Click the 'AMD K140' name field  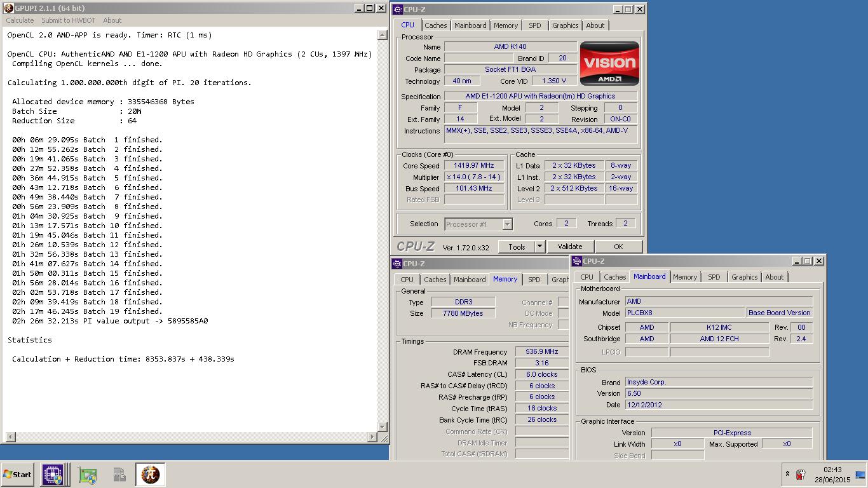click(x=510, y=46)
